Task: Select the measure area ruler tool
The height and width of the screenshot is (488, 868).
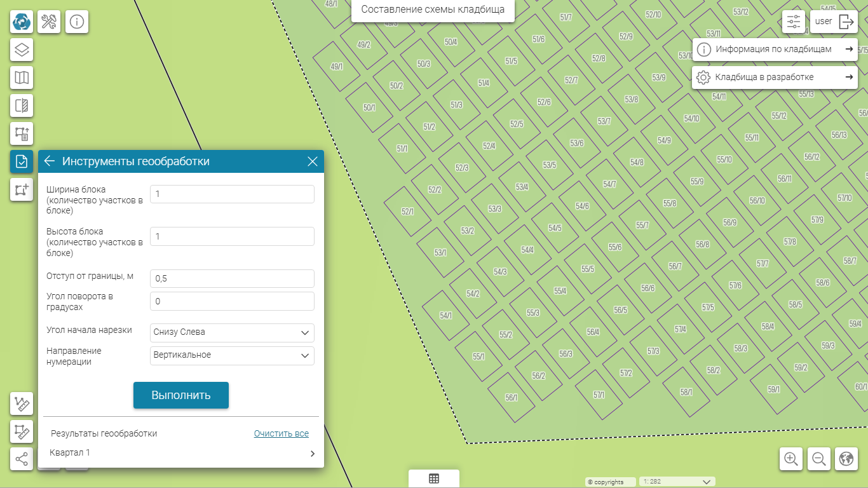Action: [22, 431]
